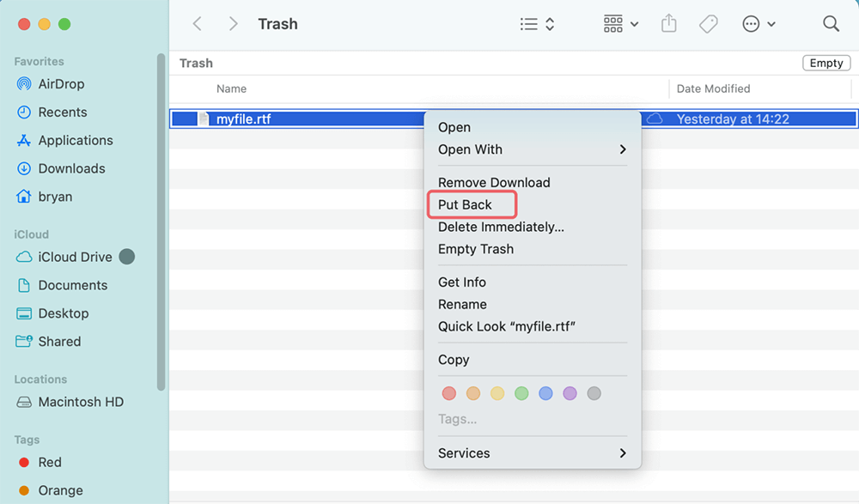
Task: Toggle the list view icon
Action: click(527, 23)
